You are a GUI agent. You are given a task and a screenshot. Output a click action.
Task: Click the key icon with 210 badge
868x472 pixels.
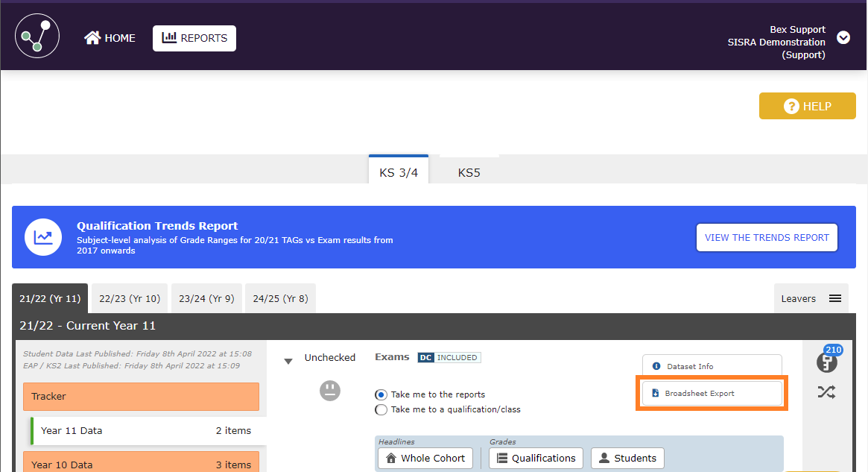click(x=826, y=362)
